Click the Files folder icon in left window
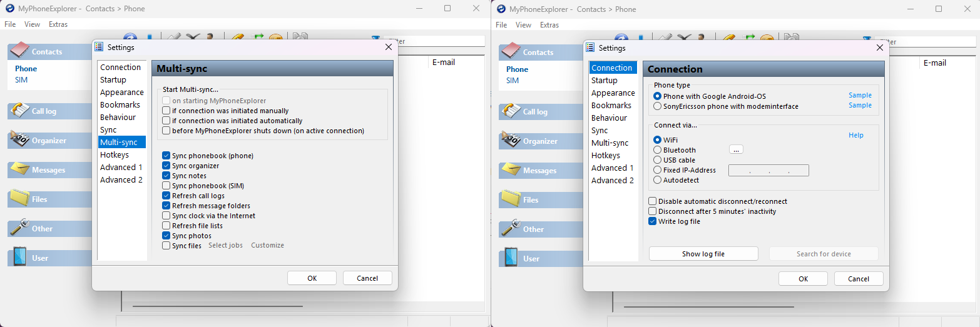Viewport: 980px width, 327px height. [x=20, y=198]
